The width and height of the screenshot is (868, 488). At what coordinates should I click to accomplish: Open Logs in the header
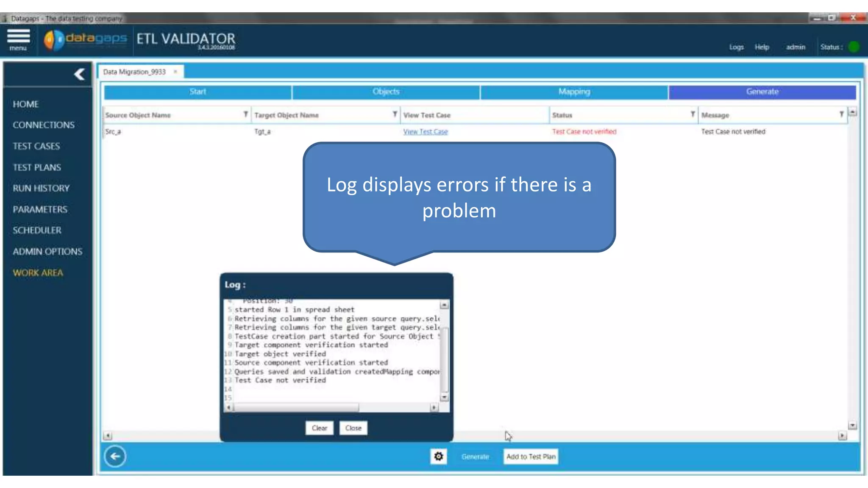click(736, 47)
